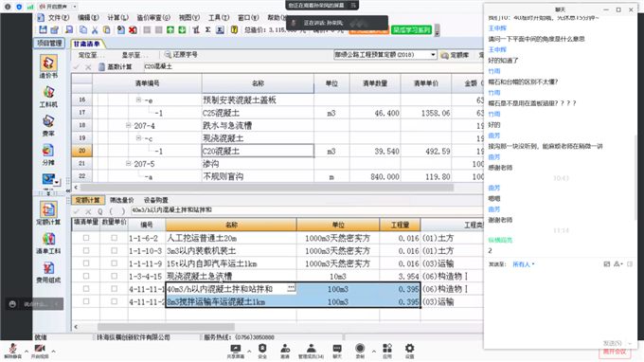Click the Sigma sum icon
This screenshot has height=362, width=644.
click(x=207, y=30)
